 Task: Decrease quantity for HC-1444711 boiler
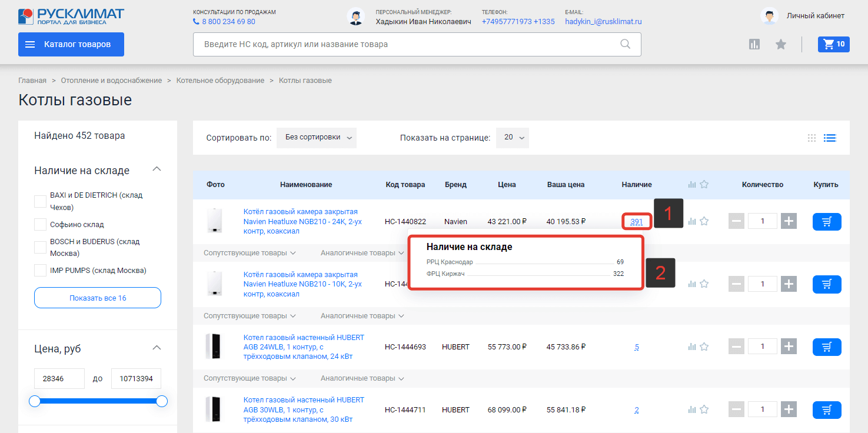[x=736, y=409]
